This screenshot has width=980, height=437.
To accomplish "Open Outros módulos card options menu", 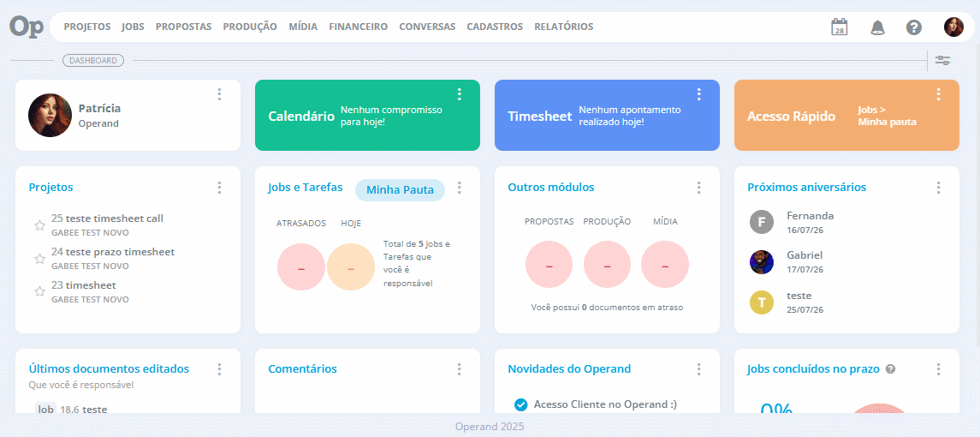I will (x=698, y=187).
